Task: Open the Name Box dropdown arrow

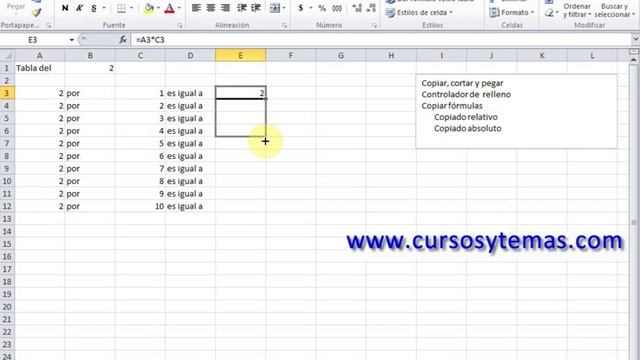Action: coord(71,40)
